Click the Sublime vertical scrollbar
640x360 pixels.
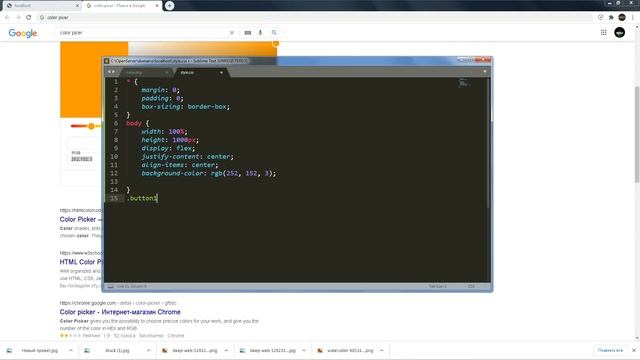[489, 143]
